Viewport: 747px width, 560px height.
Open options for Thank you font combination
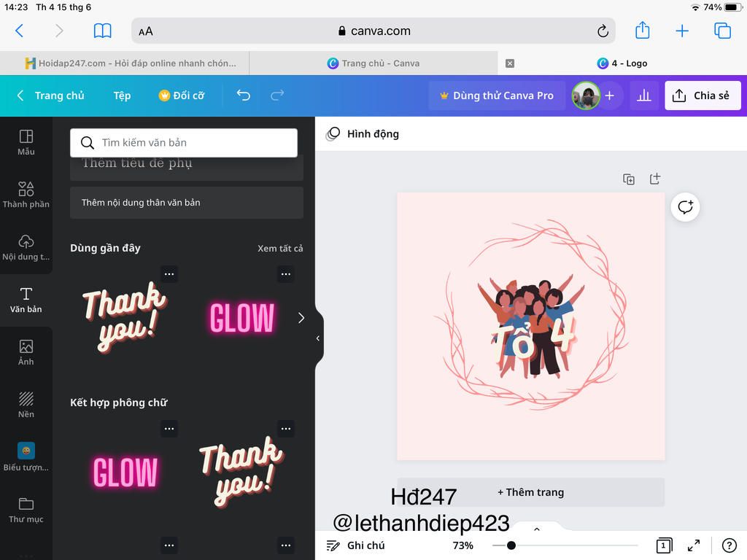286,429
